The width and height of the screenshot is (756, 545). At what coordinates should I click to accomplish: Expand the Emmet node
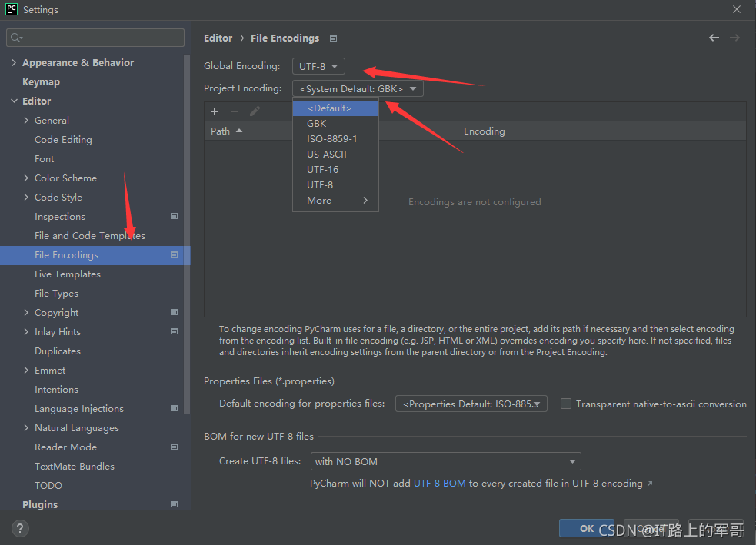pos(26,370)
